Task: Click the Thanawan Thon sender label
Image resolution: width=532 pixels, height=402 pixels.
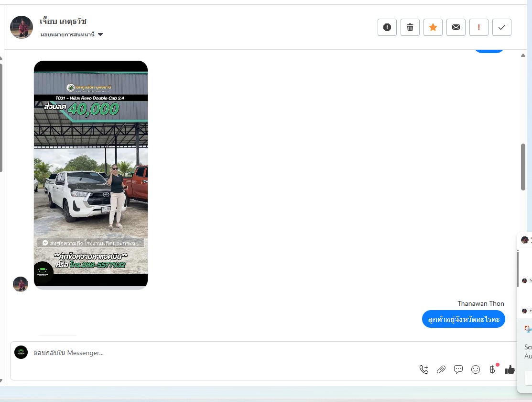Action: coord(481,303)
